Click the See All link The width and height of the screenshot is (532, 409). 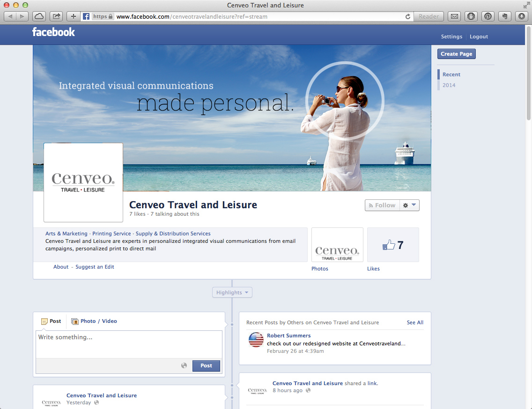coord(415,322)
